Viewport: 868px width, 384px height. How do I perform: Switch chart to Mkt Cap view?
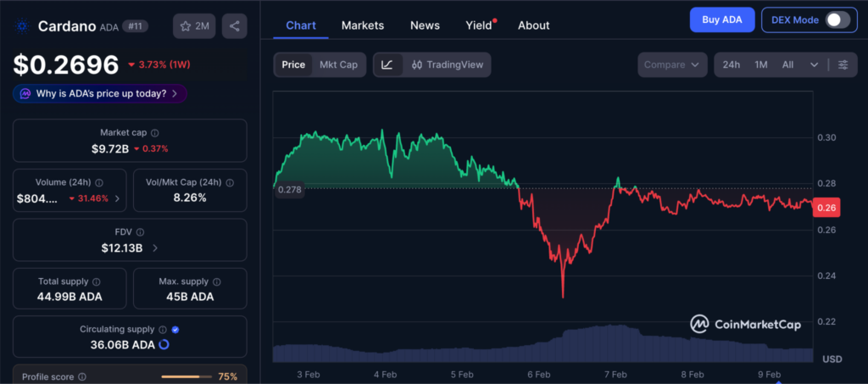pyautogui.click(x=338, y=64)
